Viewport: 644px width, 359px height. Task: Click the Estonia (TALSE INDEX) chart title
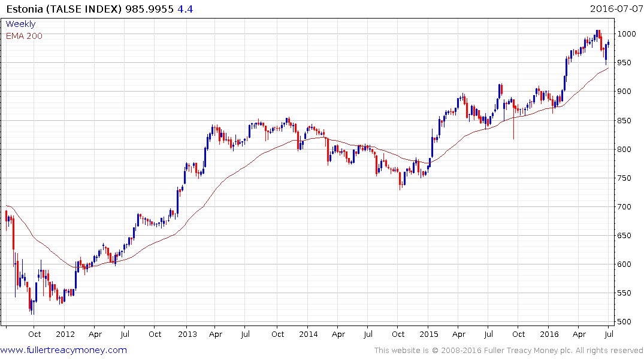(64, 9)
